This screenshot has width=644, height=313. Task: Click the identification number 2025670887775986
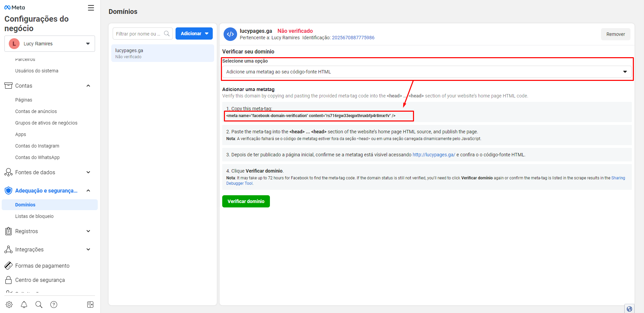[x=353, y=38]
